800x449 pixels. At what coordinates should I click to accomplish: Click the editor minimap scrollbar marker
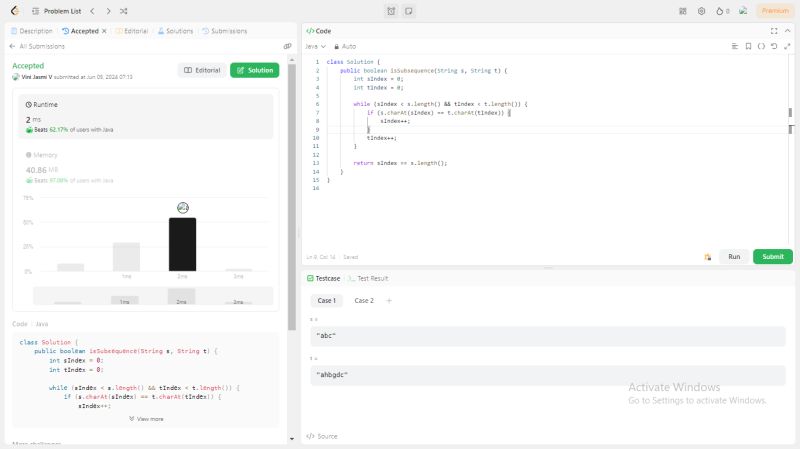point(790,112)
